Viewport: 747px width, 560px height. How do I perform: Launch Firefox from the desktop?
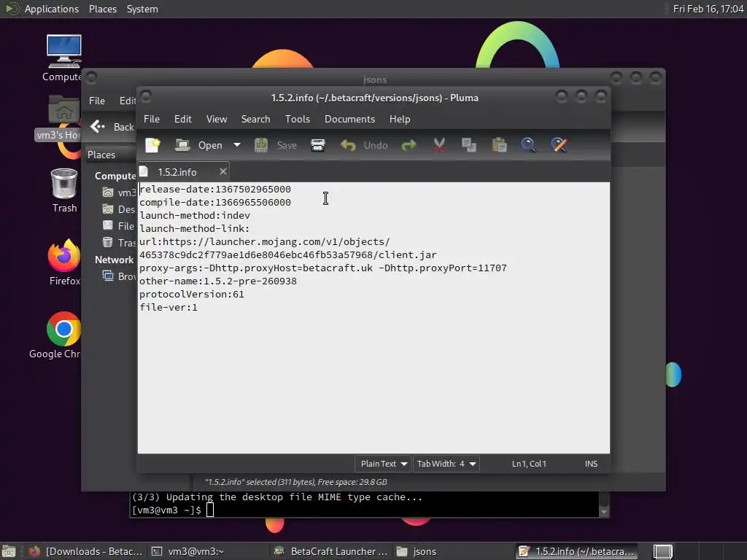64,262
